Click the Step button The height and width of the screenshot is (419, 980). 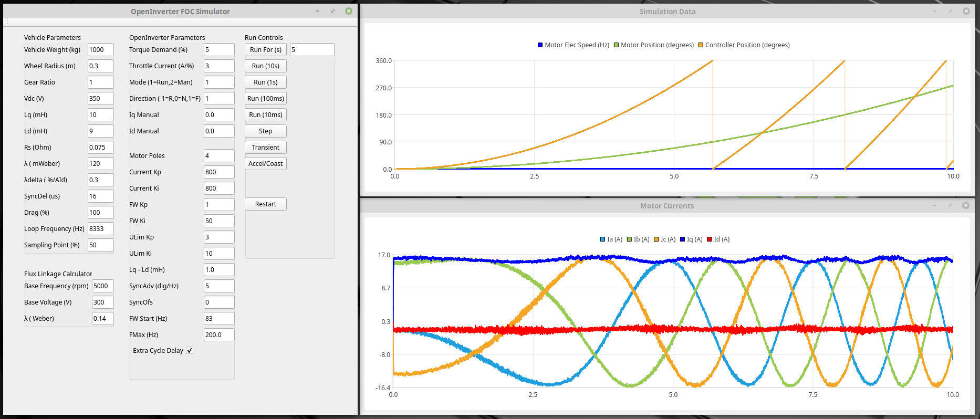tap(265, 131)
